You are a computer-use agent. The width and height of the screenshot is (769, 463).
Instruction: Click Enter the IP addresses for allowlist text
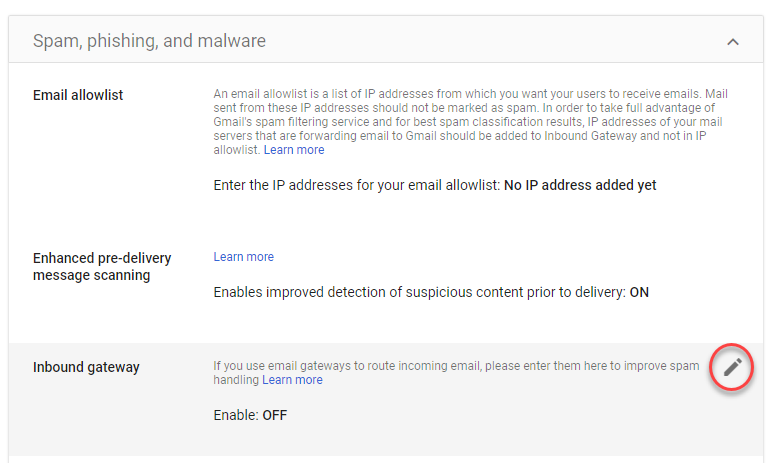tap(357, 185)
